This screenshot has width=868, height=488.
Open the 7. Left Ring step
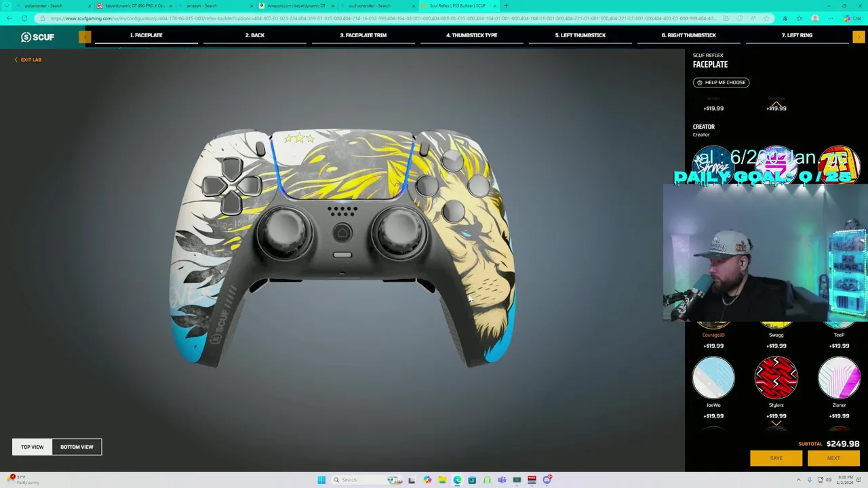[x=797, y=35]
